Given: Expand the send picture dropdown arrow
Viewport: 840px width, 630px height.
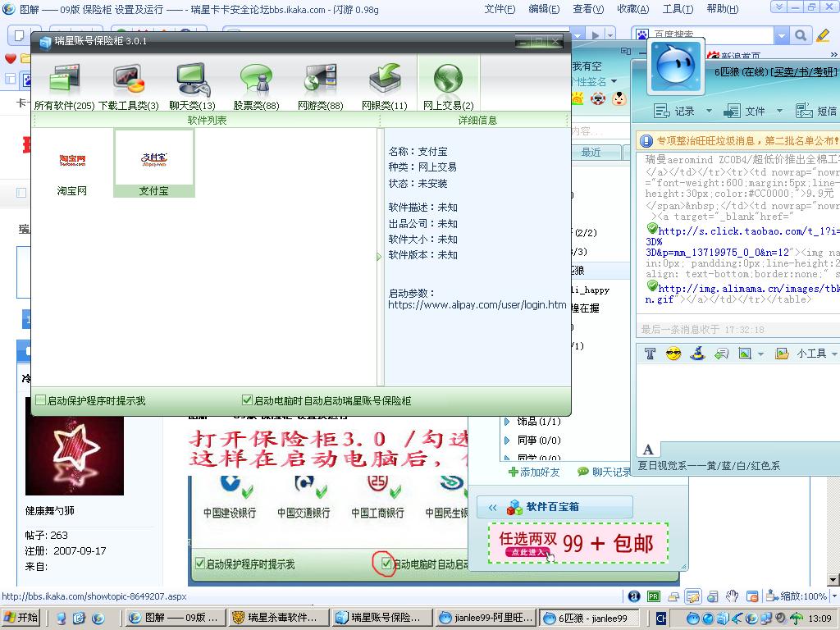Looking at the screenshot, I should (x=760, y=354).
